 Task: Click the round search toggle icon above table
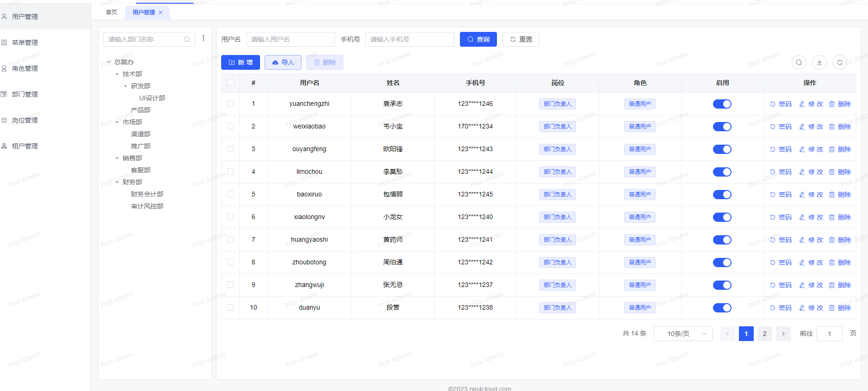pos(799,62)
